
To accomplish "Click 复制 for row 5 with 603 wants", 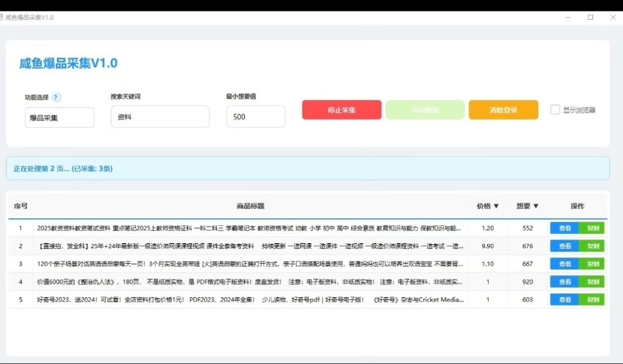I will coord(592,299).
